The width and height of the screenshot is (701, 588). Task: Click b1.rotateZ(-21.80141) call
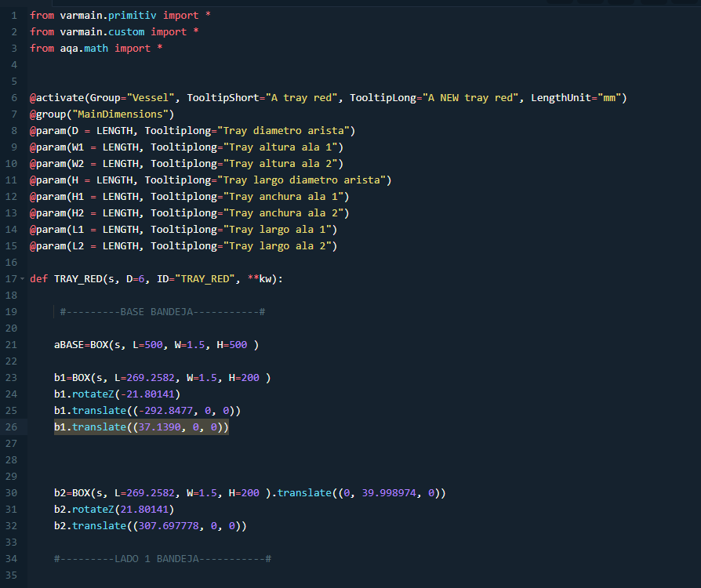pos(117,394)
